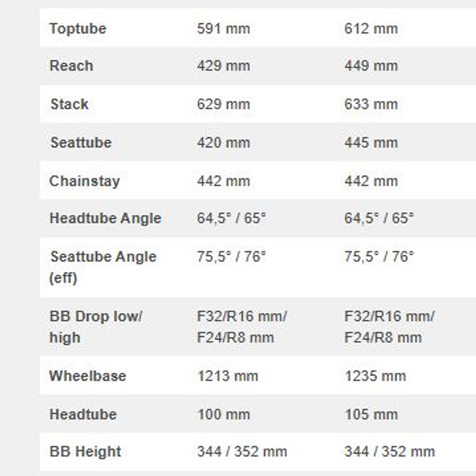Click the Chainstay row label
Image resolution: width=476 pixels, height=476 pixels.
(x=84, y=181)
